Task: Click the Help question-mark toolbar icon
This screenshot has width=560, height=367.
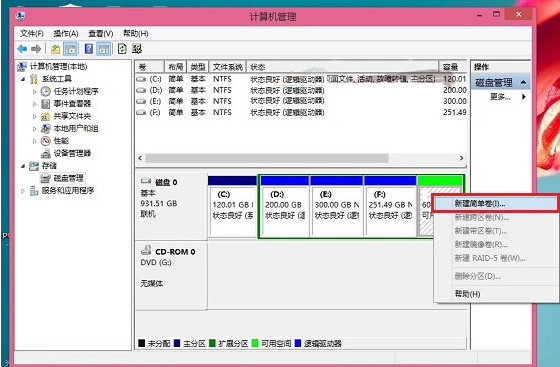Action: tap(89, 49)
